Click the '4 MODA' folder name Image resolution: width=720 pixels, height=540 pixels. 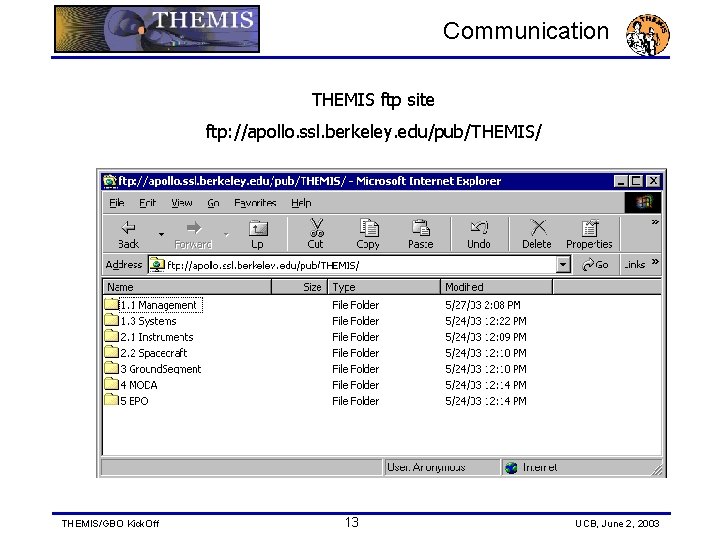(139, 385)
